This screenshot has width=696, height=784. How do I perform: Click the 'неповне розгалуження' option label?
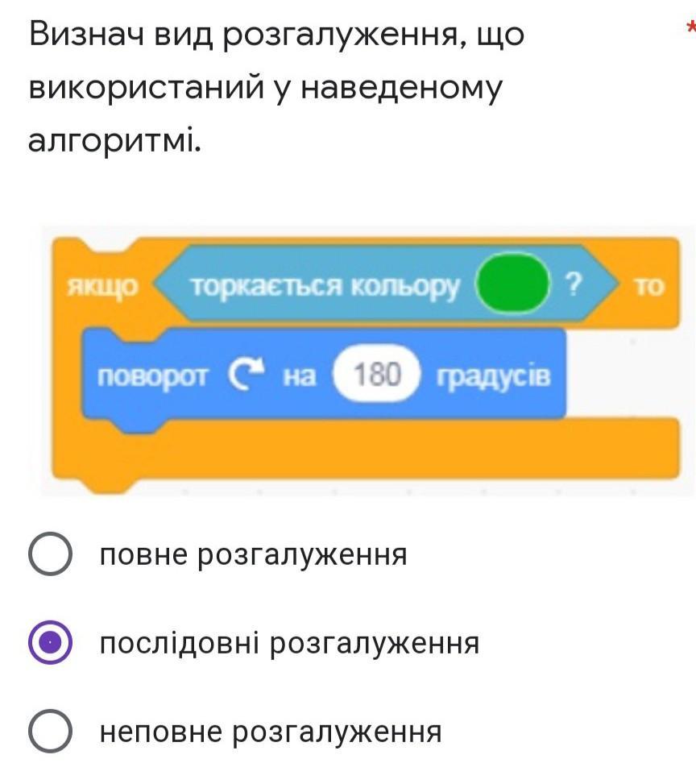tap(271, 732)
